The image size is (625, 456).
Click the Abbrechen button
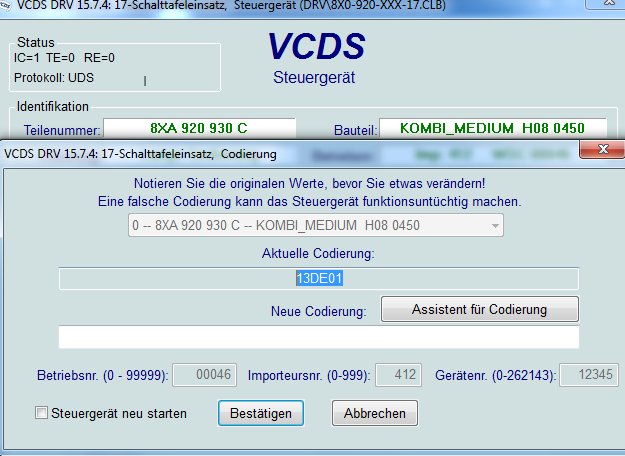(375, 413)
